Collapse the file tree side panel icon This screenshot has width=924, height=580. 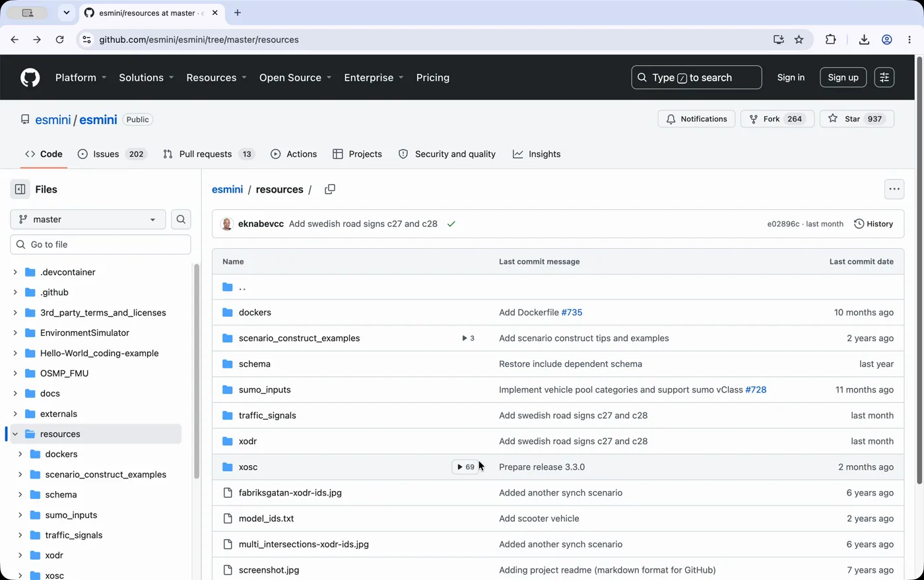(x=20, y=189)
